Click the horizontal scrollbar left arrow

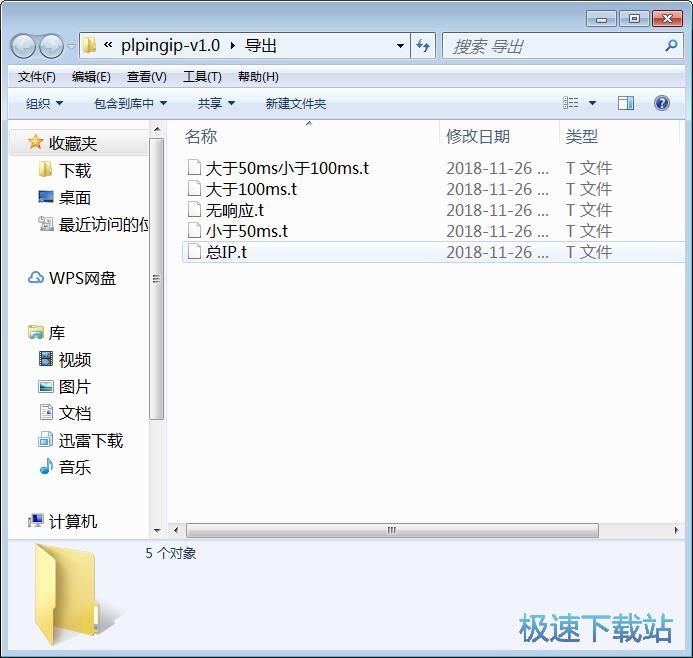coord(176,529)
